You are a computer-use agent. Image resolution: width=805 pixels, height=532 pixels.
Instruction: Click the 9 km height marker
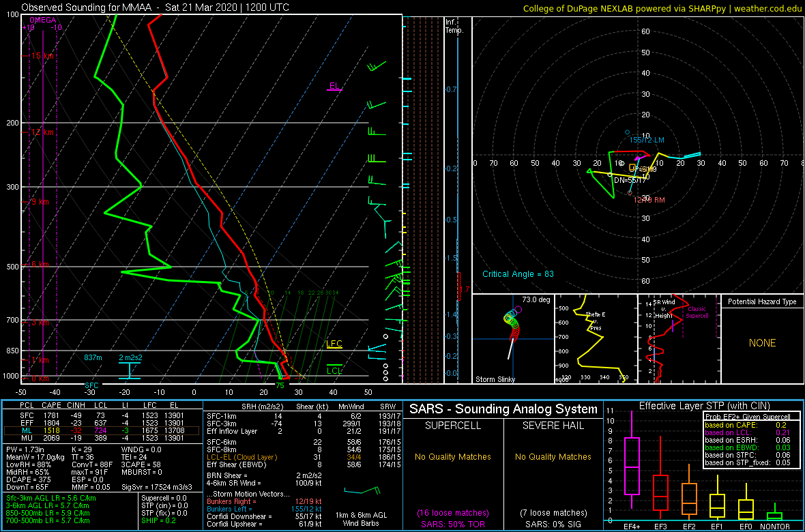point(40,203)
